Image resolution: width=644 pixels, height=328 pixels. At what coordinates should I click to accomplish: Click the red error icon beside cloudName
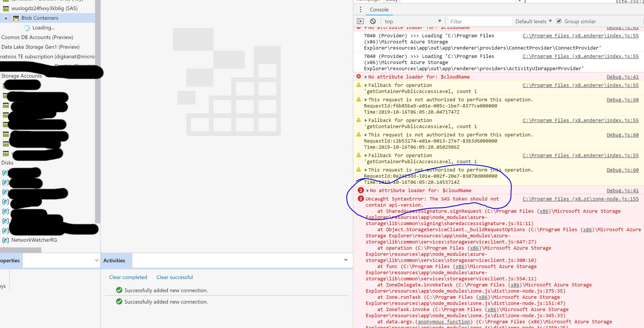coord(359,77)
